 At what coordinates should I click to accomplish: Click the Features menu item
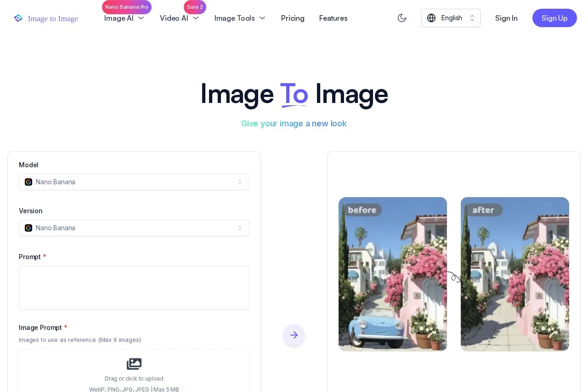(334, 18)
